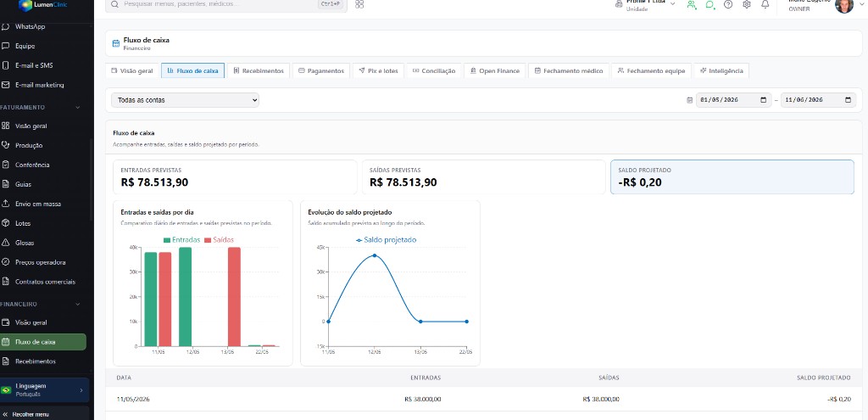Open calendar picker of end date field

(848, 100)
